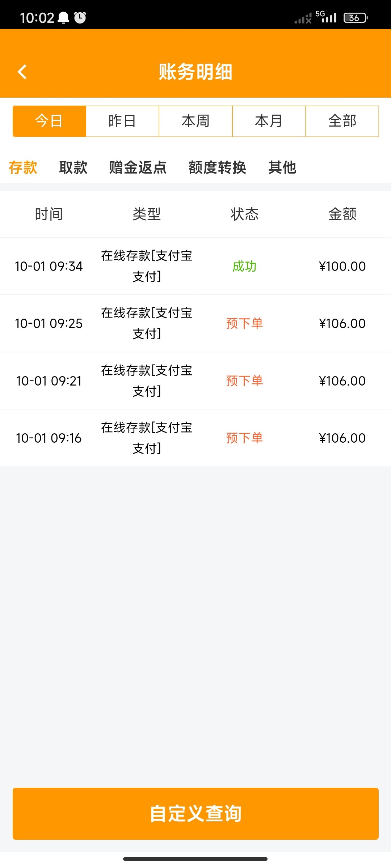This screenshot has width=391, height=868.
Task: Tap the battery level indicator
Action: click(356, 17)
